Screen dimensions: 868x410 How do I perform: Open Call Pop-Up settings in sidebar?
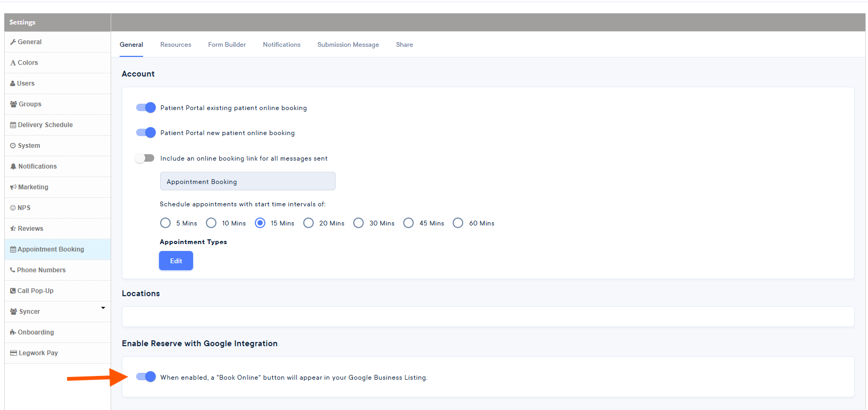click(57, 291)
